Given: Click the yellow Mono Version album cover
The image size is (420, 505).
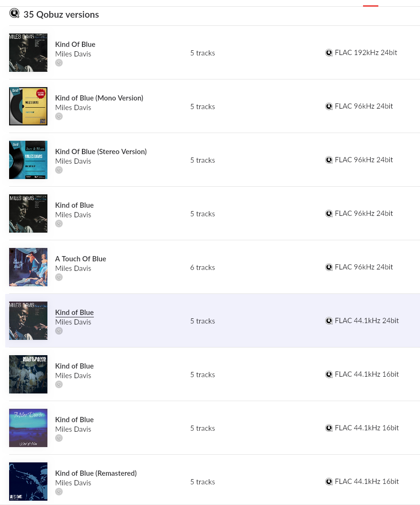Looking at the screenshot, I should click(x=28, y=106).
